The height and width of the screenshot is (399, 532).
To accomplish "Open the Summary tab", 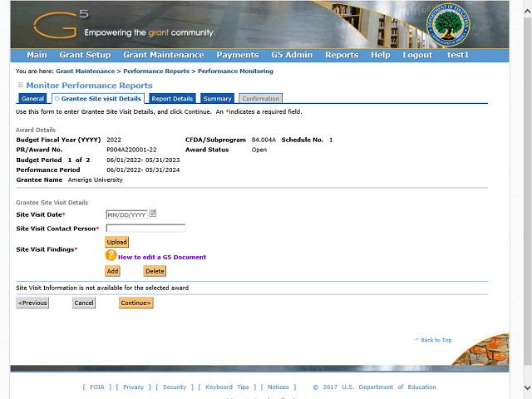I will (217, 98).
